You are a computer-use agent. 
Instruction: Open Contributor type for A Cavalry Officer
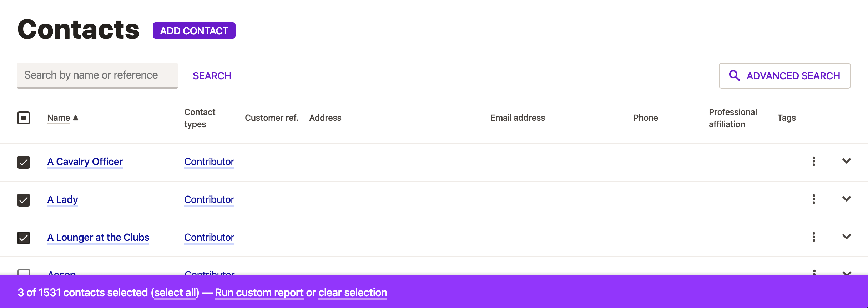[x=209, y=162]
